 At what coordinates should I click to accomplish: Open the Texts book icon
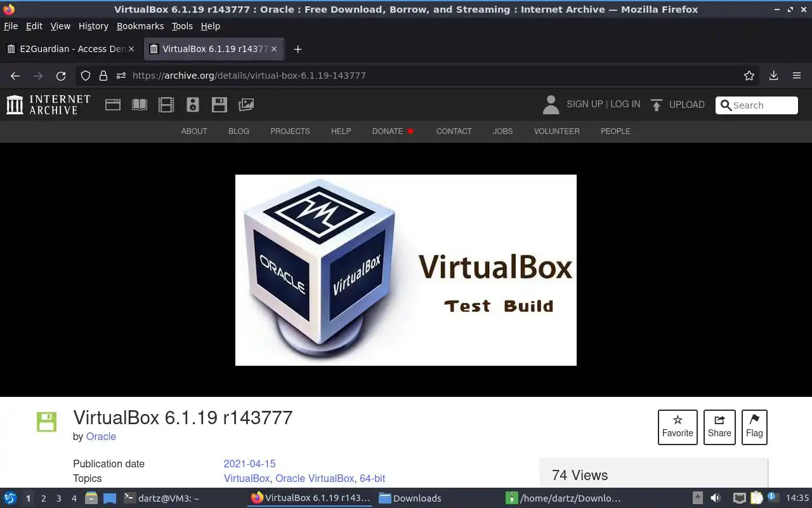140,105
